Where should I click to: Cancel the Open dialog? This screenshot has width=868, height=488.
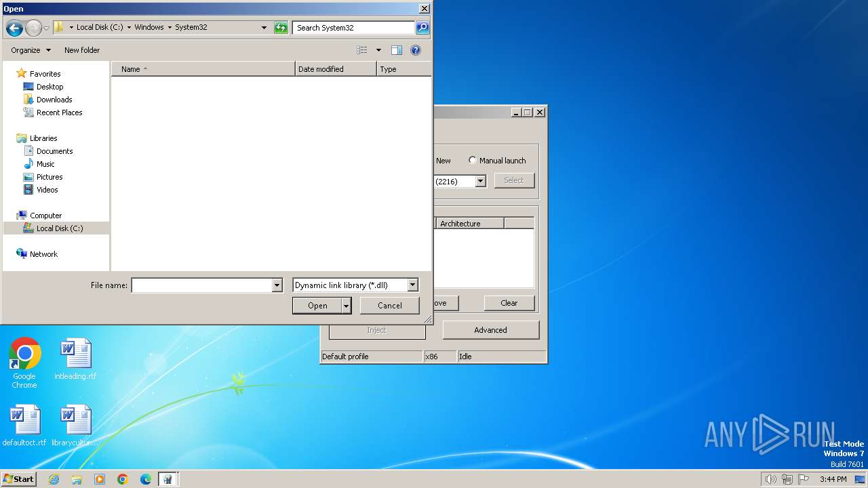[389, 306]
